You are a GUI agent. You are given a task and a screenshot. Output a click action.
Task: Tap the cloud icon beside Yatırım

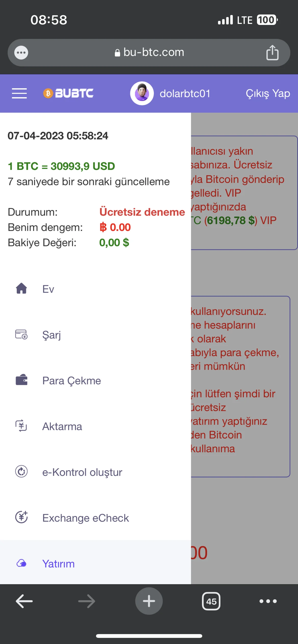point(21,563)
